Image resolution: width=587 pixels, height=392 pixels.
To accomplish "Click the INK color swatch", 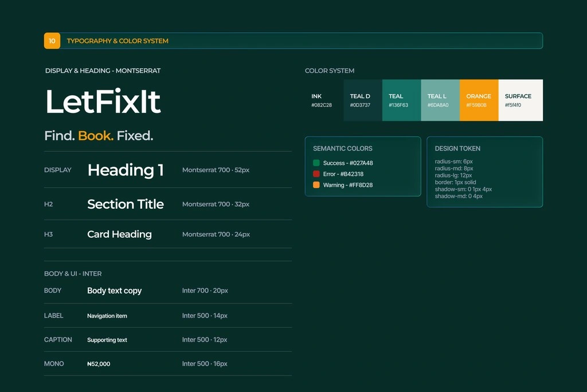I will point(324,100).
